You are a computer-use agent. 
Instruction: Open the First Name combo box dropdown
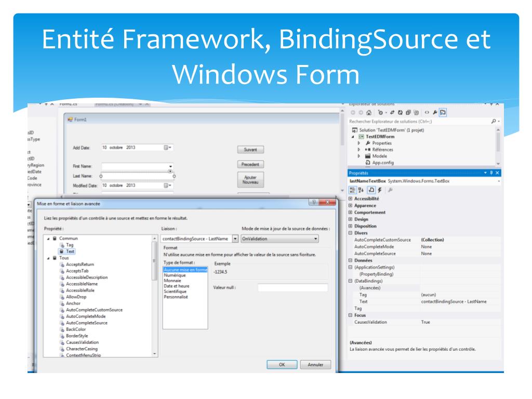[x=170, y=166]
